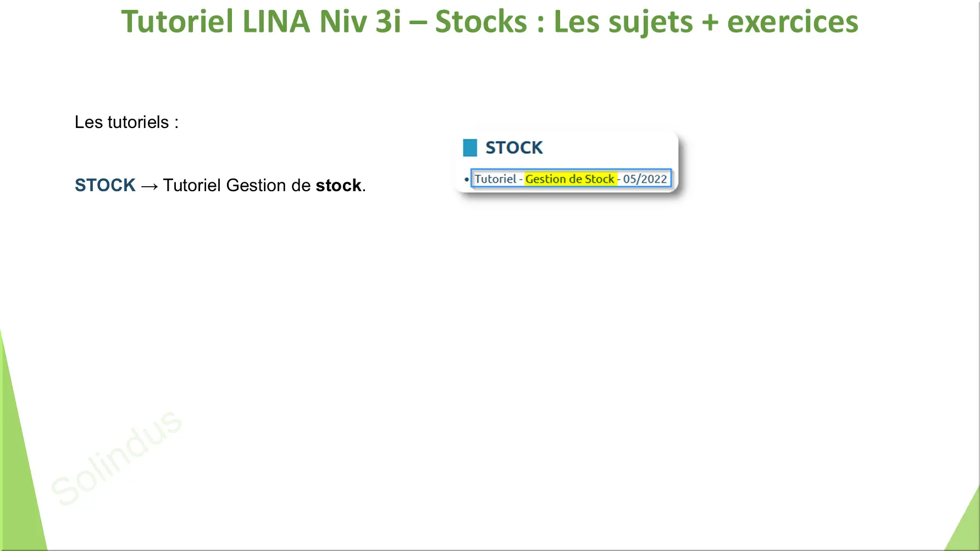Select the word Stocks in the title
This screenshot has height=551, width=980.
(x=481, y=21)
